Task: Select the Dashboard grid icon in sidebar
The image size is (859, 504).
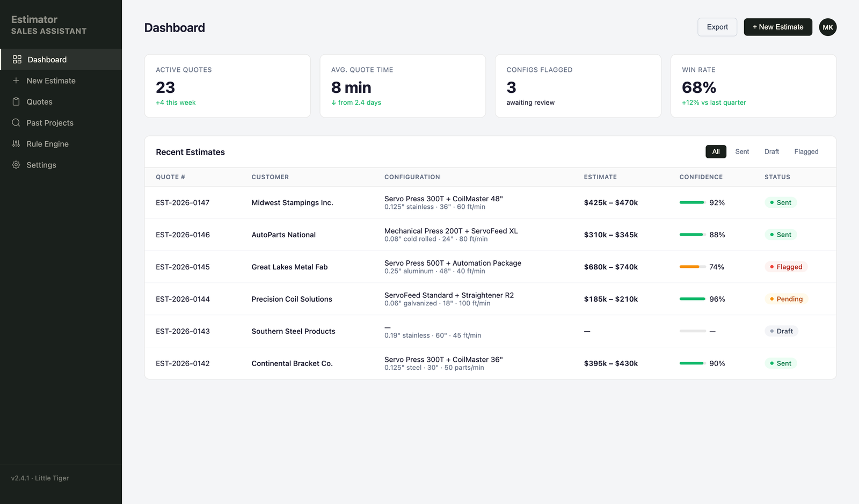Action: click(x=17, y=59)
